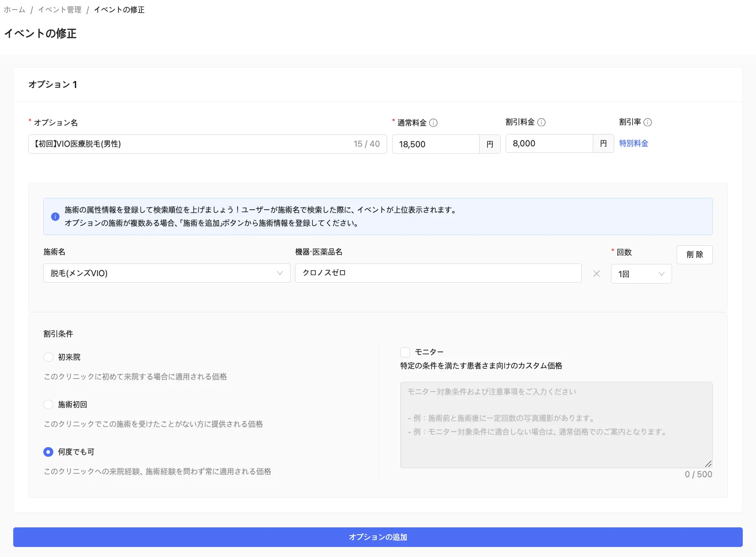Go to ホーム in the breadcrumb
Image resolution: width=756 pixels, height=557 pixels.
point(15,10)
